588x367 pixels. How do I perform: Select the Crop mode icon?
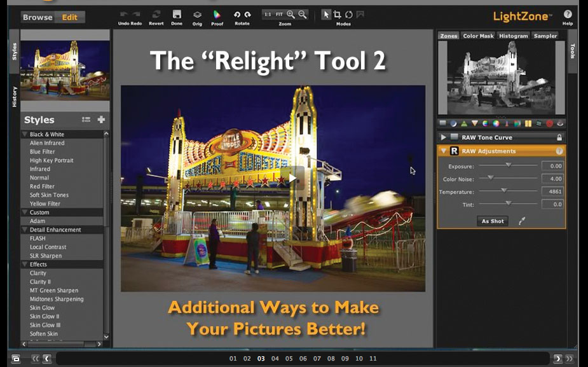[x=339, y=13]
